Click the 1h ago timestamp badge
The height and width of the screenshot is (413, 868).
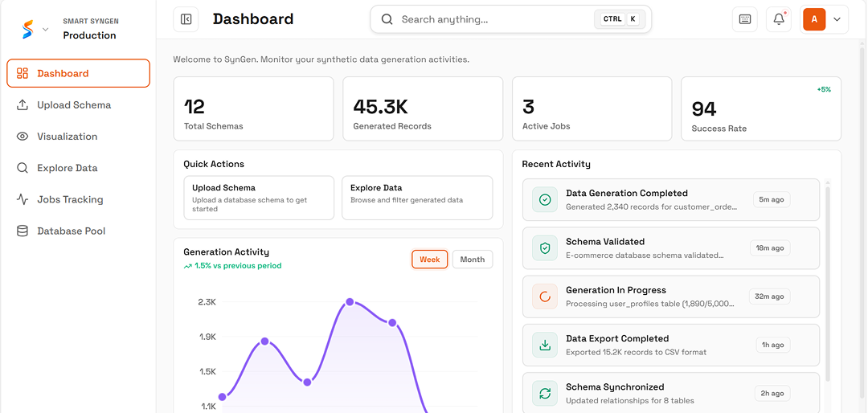(x=773, y=345)
